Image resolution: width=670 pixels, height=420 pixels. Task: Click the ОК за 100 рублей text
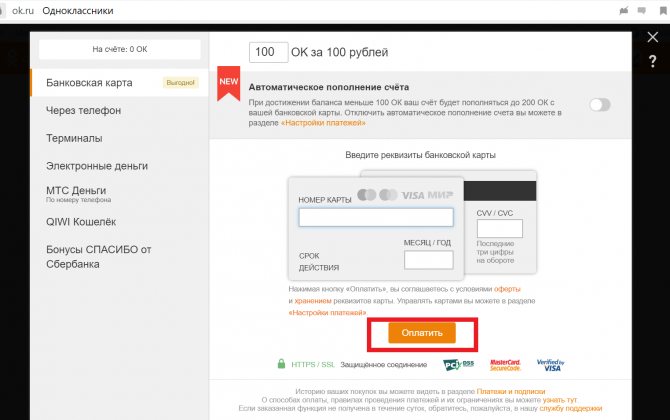click(x=340, y=52)
